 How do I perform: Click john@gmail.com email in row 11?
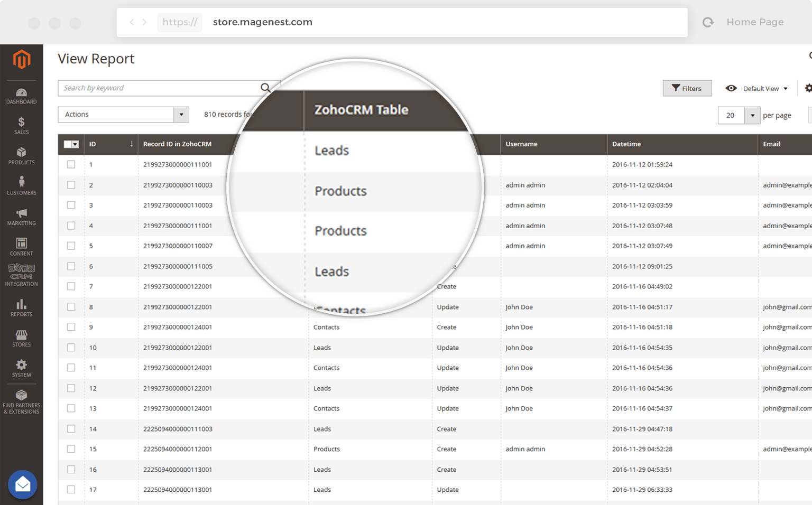point(787,368)
